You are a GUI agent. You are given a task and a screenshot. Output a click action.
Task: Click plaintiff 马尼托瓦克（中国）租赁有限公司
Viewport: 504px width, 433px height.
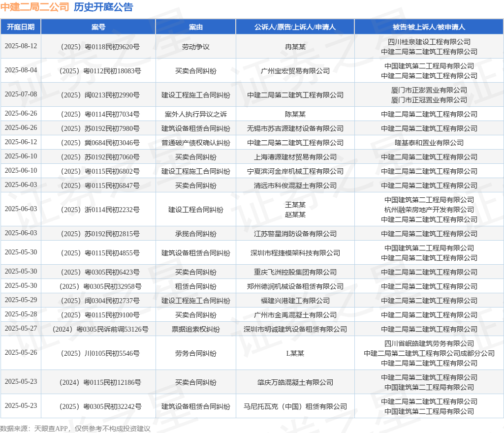[295, 406]
